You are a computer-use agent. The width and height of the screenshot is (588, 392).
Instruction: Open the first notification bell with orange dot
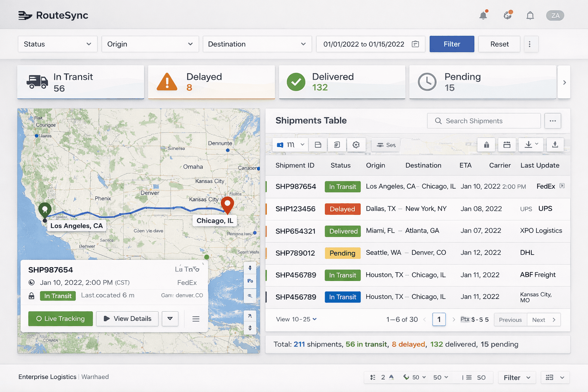point(483,16)
